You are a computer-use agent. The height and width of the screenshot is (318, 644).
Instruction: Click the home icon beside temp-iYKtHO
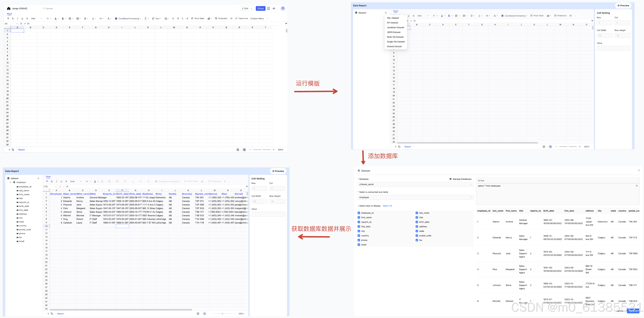pyautogui.click(x=8, y=8)
